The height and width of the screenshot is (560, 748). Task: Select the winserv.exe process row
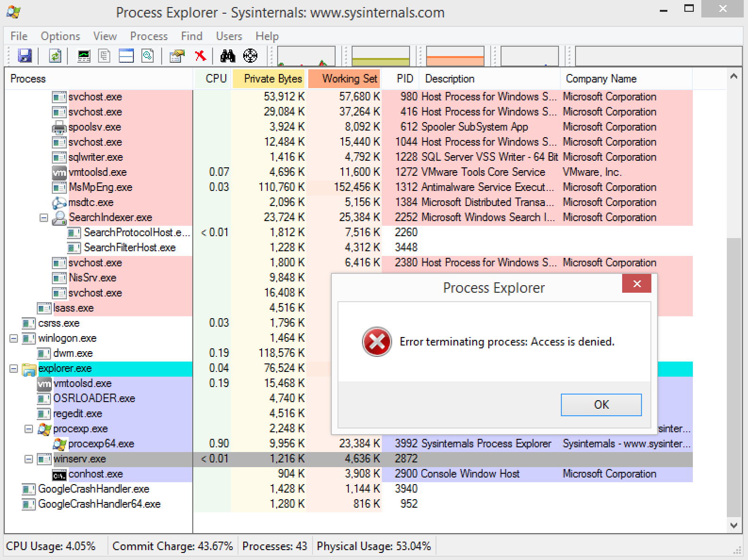(349, 459)
